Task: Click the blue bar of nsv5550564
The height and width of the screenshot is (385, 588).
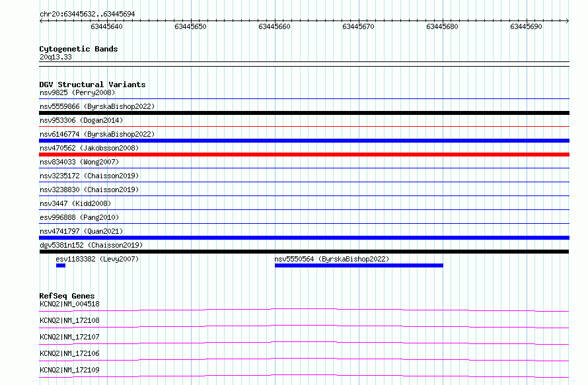Action: click(359, 265)
